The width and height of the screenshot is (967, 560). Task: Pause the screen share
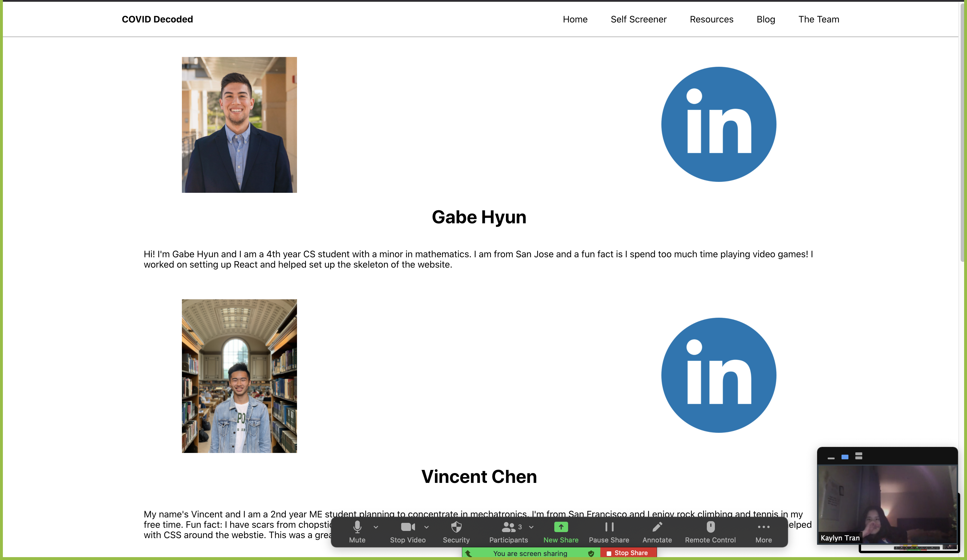click(x=609, y=531)
